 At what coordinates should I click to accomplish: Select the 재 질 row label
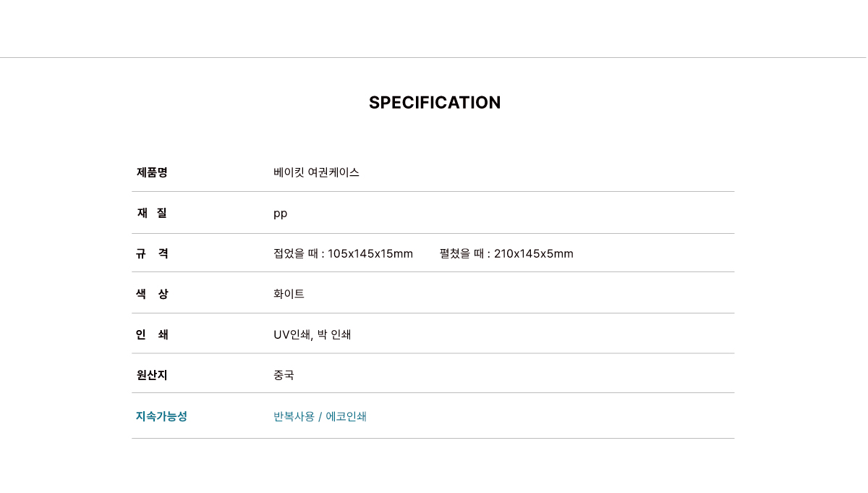point(152,213)
